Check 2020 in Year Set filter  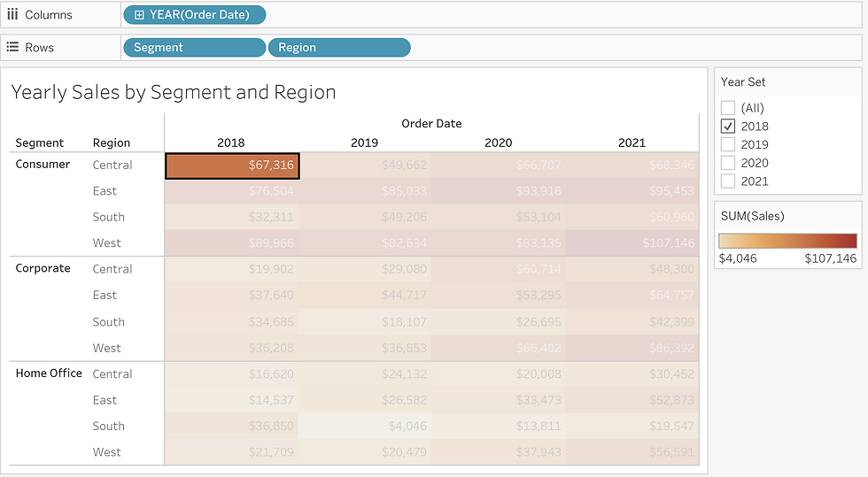728,163
